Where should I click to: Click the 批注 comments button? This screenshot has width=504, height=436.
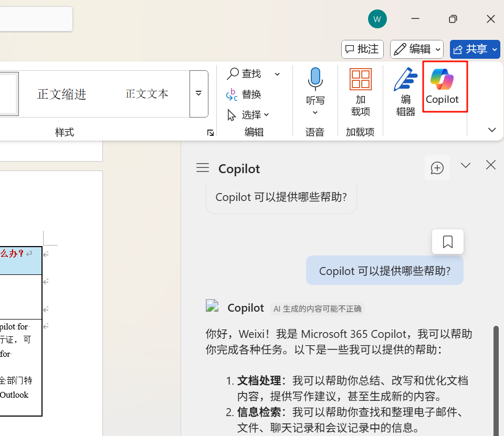tap(362, 49)
